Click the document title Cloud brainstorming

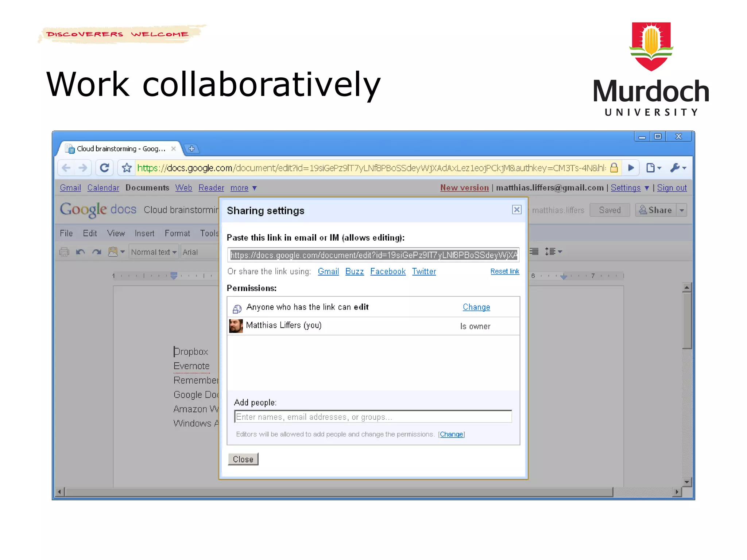coord(181,210)
